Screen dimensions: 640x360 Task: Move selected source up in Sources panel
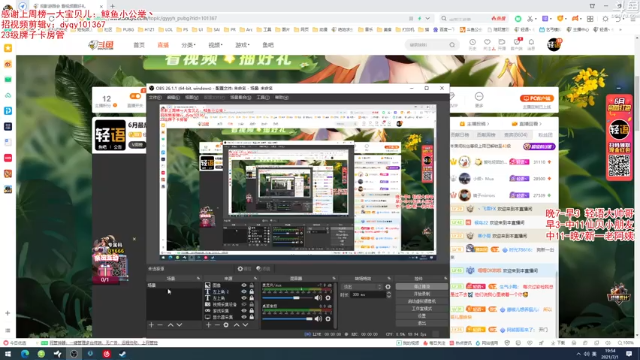(236, 325)
